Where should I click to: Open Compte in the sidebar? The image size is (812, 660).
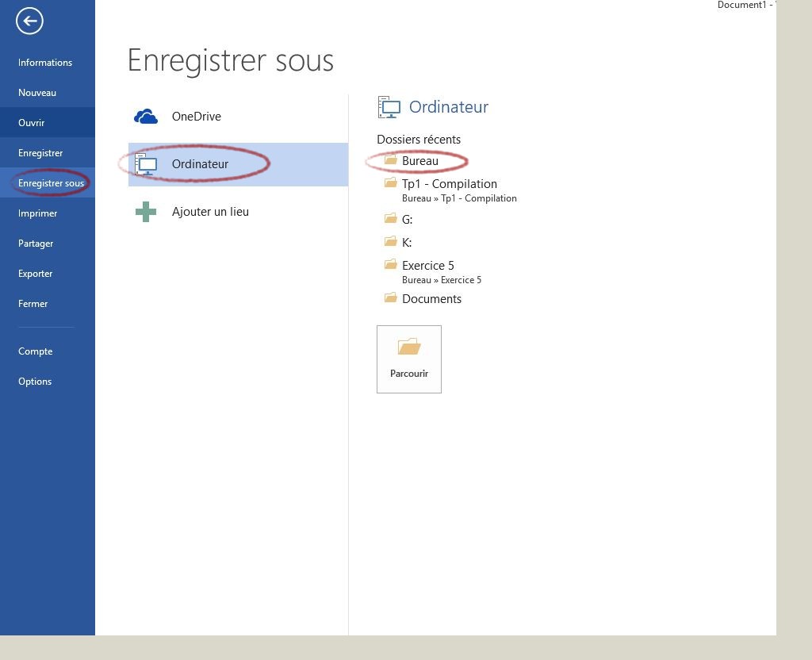(x=35, y=351)
